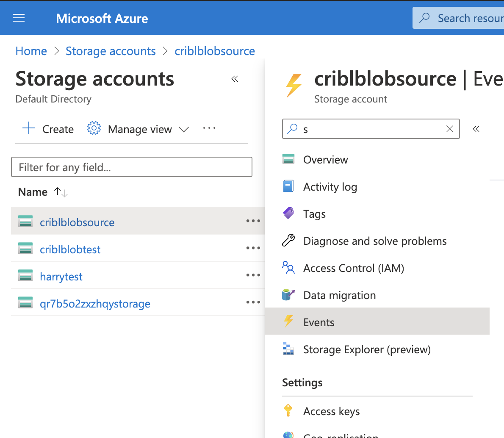Open the ellipsis menu for harrytest
Image resolution: width=504 pixels, height=438 pixels.
[253, 275]
